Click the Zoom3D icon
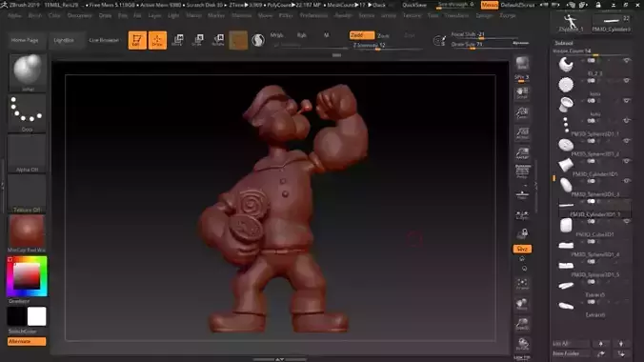 (x=522, y=324)
